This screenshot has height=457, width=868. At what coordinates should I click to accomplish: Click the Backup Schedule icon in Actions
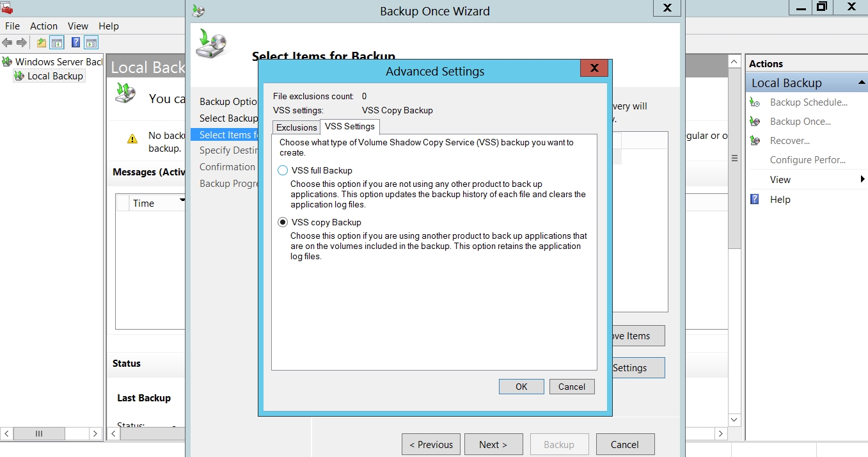755,102
